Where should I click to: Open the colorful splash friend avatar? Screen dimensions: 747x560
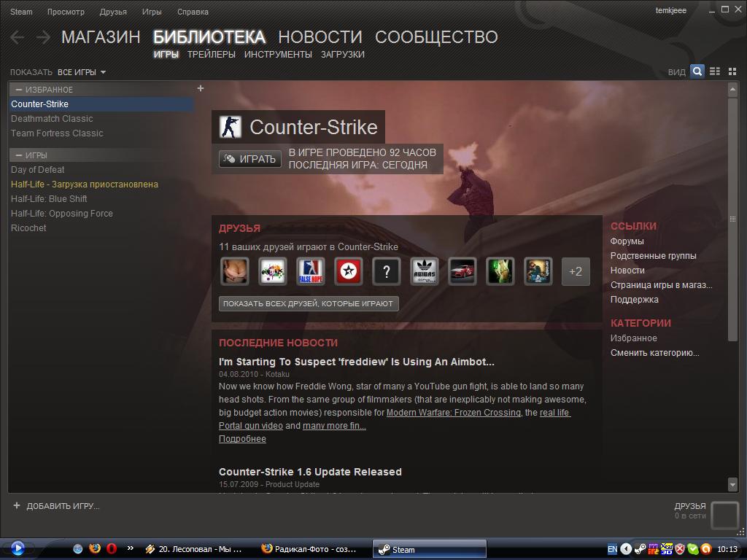tap(273, 271)
